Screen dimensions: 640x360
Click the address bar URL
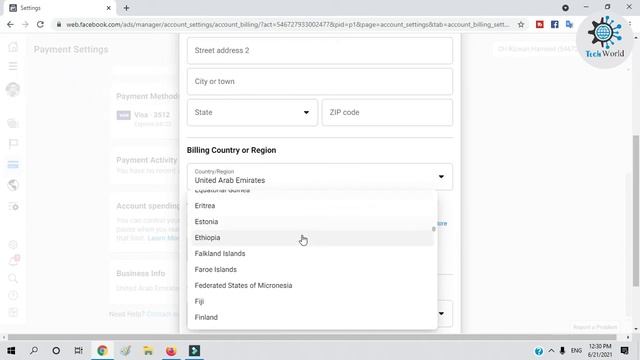coord(287,24)
